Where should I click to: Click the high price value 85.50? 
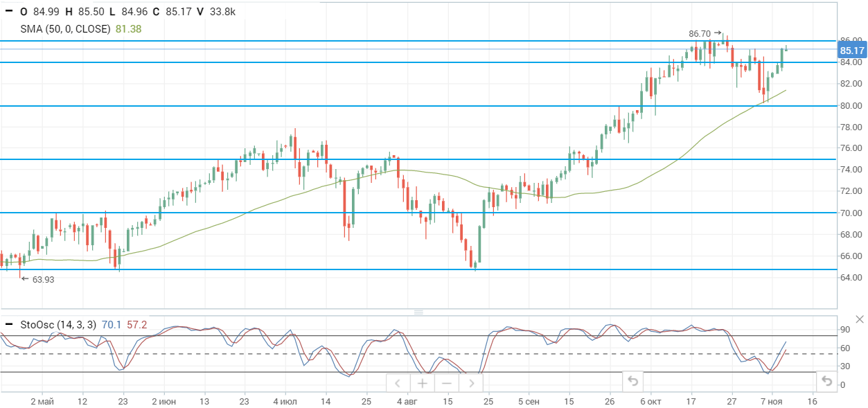90,11
